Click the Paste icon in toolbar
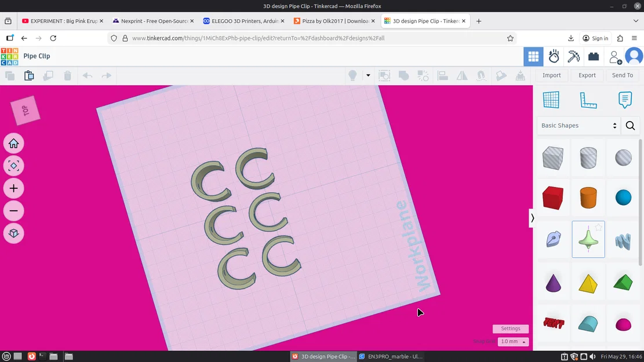The image size is (644, 362). click(29, 75)
